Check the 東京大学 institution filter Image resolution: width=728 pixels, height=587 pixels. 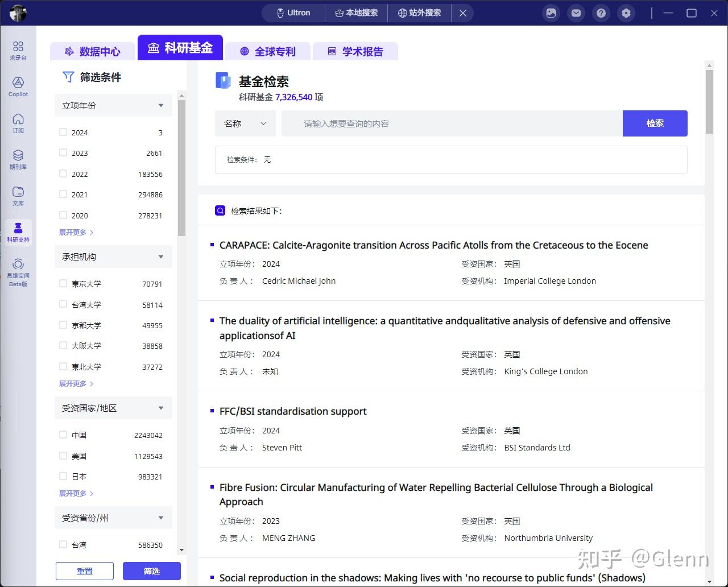click(x=63, y=283)
